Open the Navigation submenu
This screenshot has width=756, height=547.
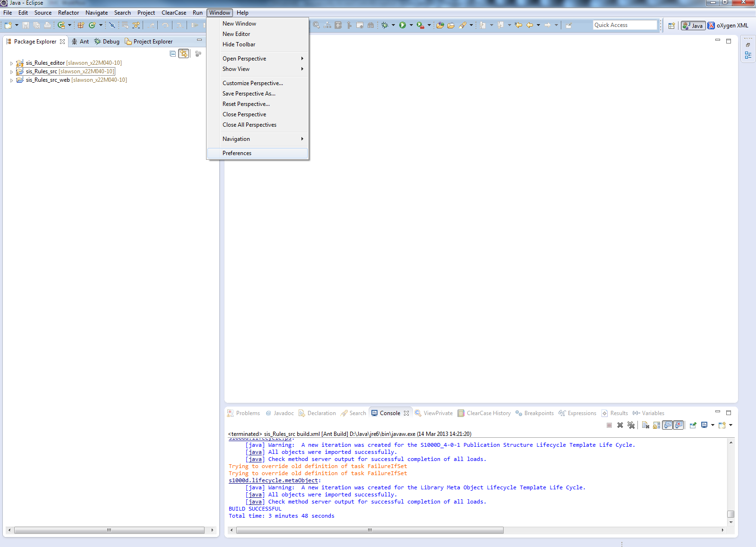tap(258, 139)
